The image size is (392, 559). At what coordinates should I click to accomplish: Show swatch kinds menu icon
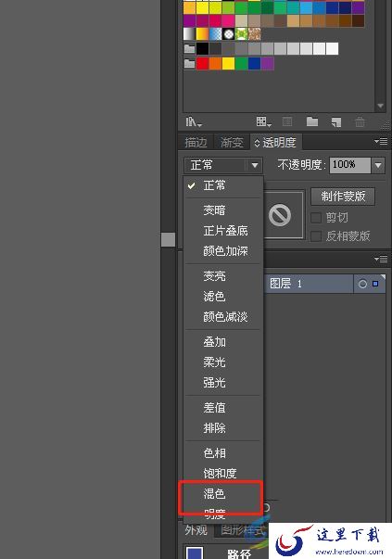pos(264,122)
